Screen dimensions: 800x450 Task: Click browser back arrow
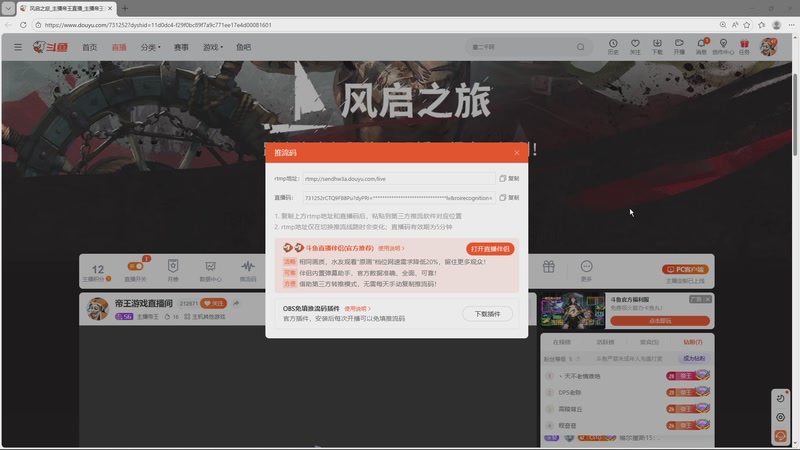pyautogui.click(x=8, y=24)
